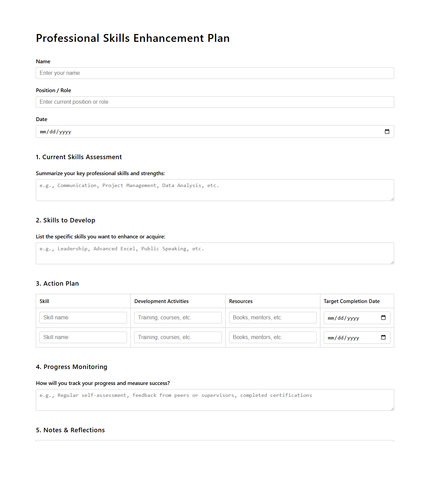
Task: Select the first Development Activities field
Action: pos(178,317)
